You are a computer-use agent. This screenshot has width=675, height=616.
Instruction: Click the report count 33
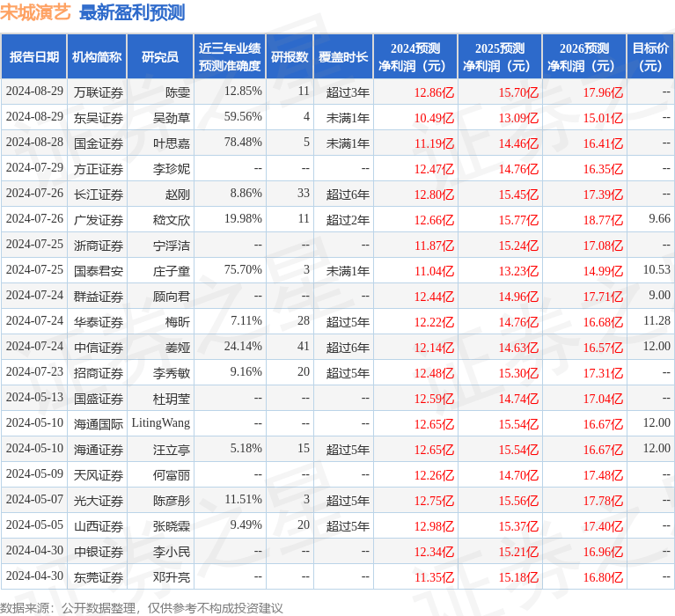click(x=304, y=193)
